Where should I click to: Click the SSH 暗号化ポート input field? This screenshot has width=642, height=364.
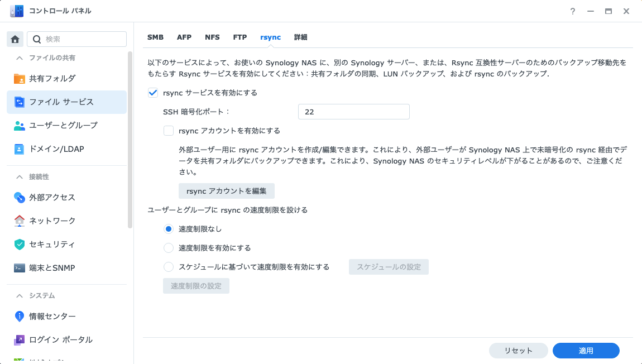[x=354, y=112]
